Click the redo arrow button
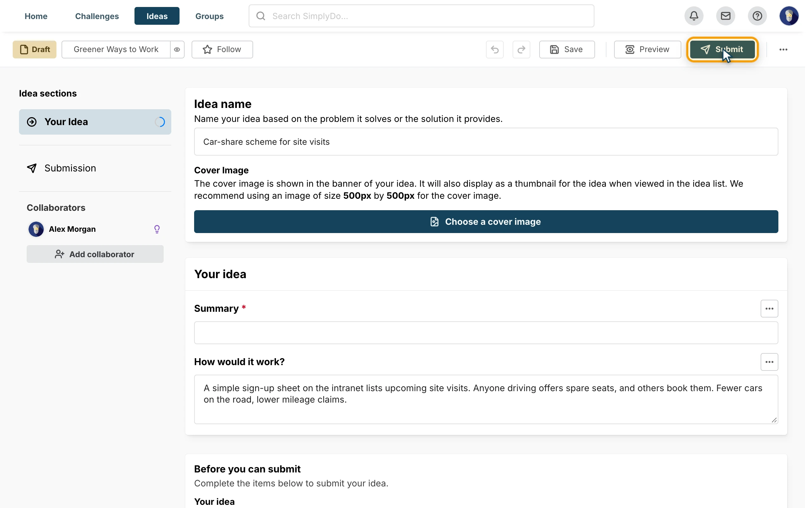Viewport: 812px width, 508px height. (x=521, y=50)
